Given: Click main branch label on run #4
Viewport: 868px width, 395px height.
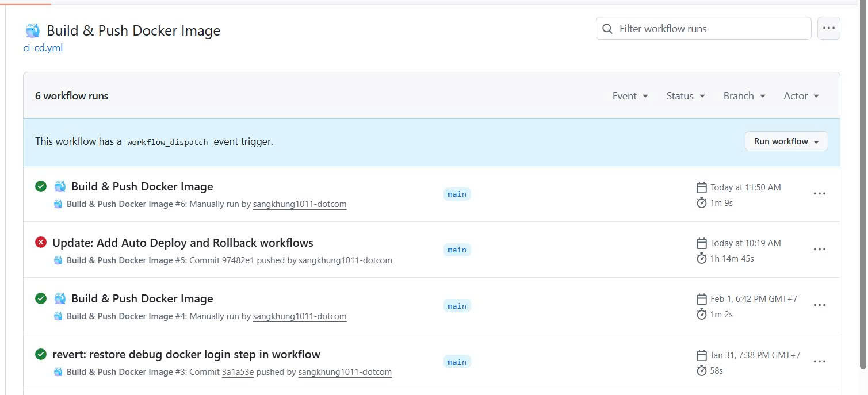Looking at the screenshot, I should pos(457,306).
